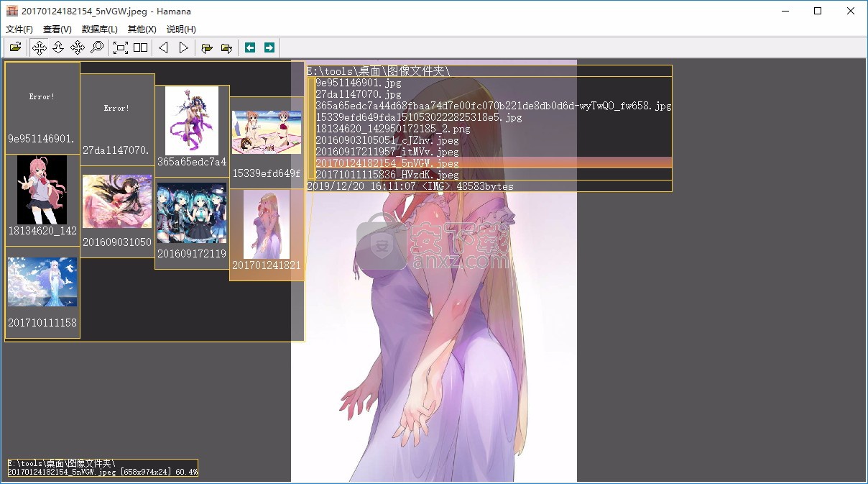Activate the magnifier zoom tool

tap(96, 47)
